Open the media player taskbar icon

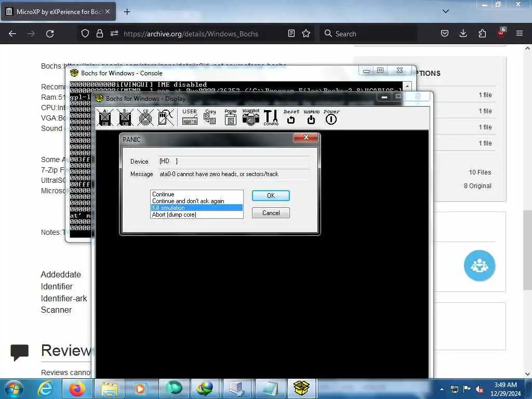pos(140,389)
